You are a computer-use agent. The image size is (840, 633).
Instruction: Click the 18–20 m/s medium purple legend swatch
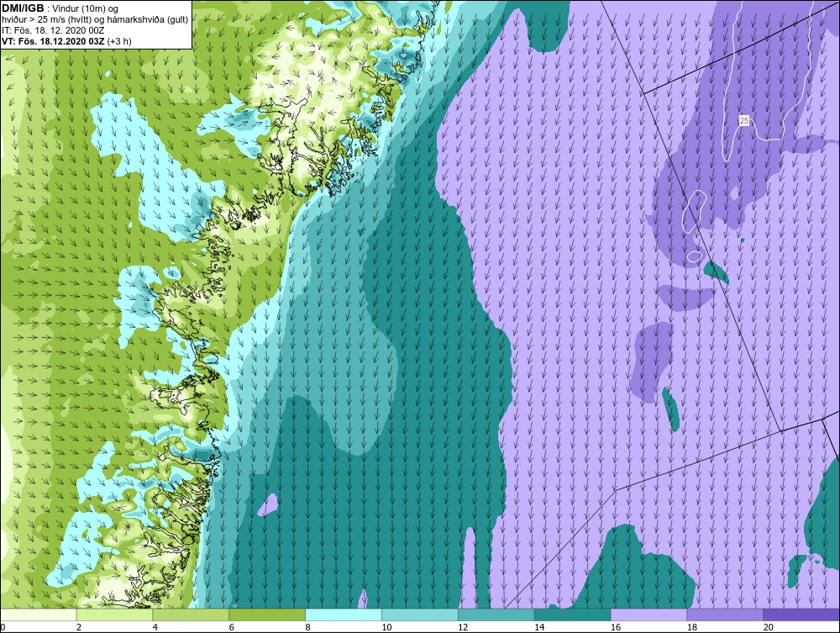click(726, 615)
